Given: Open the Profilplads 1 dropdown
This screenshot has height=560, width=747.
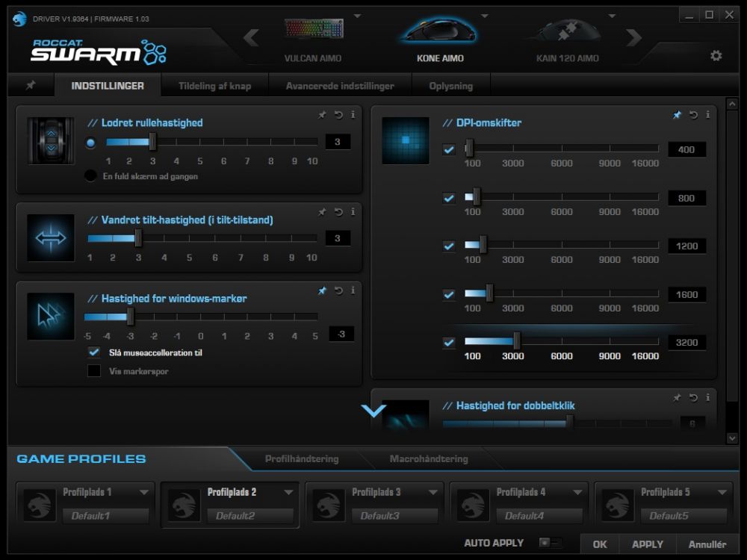Looking at the screenshot, I should pyautogui.click(x=144, y=492).
